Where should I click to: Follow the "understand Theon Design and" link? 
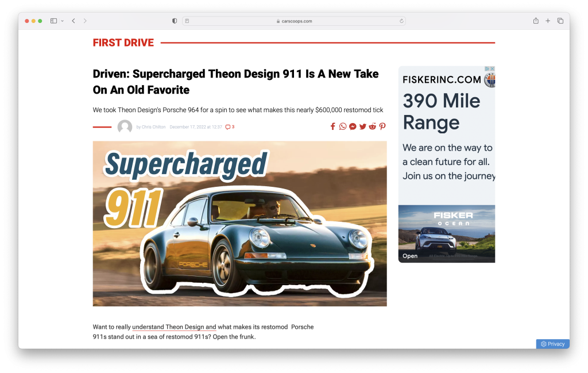(174, 327)
